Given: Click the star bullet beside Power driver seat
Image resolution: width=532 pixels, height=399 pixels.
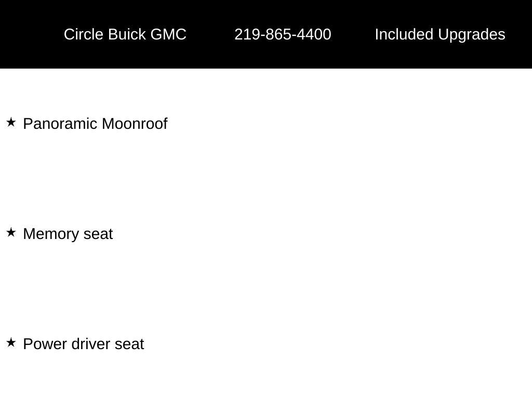Looking at the screenshot, I should coord(11,343).
